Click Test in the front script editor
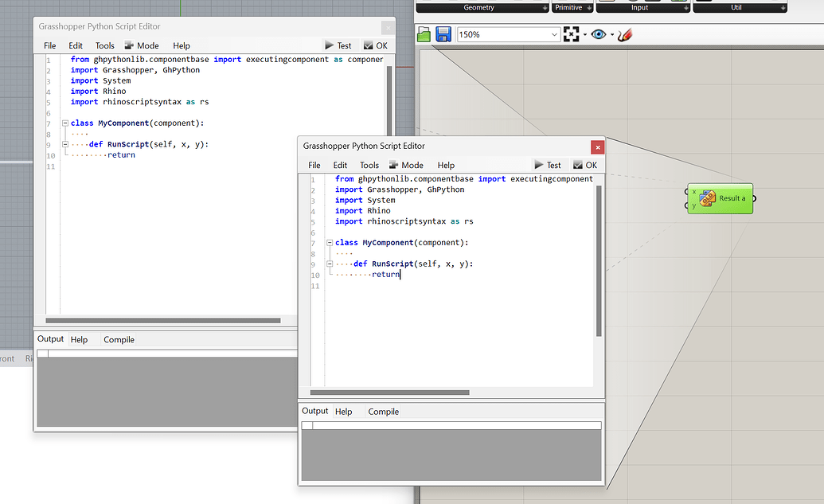This screenshot has height=504, width=824. click(x=547, y=165)
